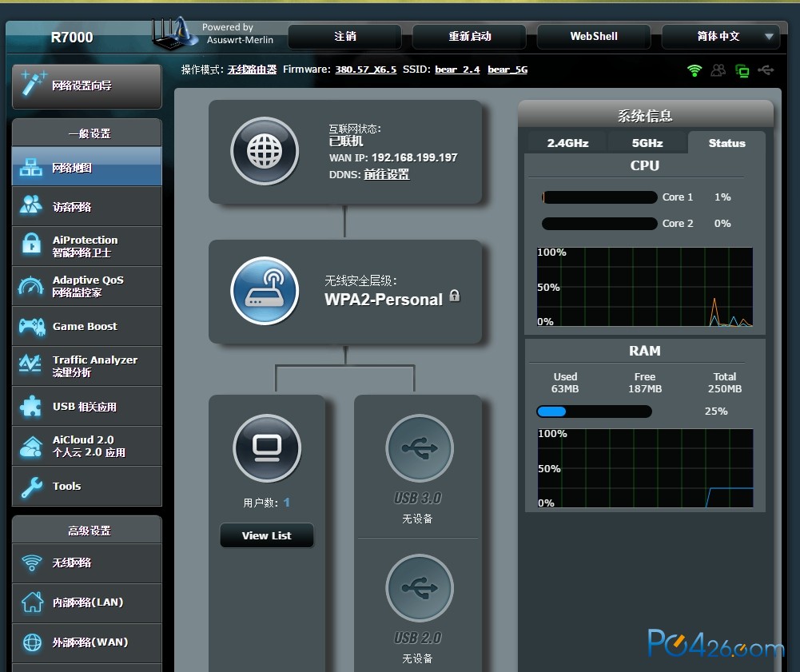Viewport: 800px width, 672px height.
Task: Click the client count number after 用户数
Action: [x=287, y=503]
